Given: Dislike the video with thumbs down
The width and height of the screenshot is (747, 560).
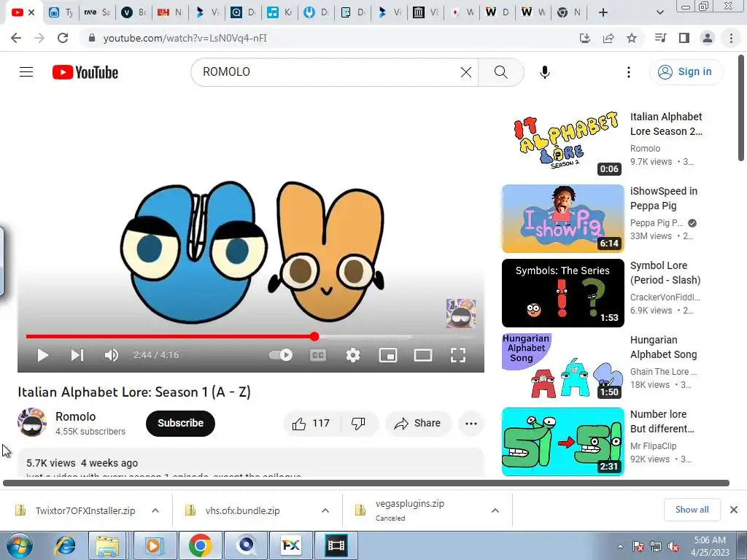Looking at the screenshot, I should [x=358, y=424].
